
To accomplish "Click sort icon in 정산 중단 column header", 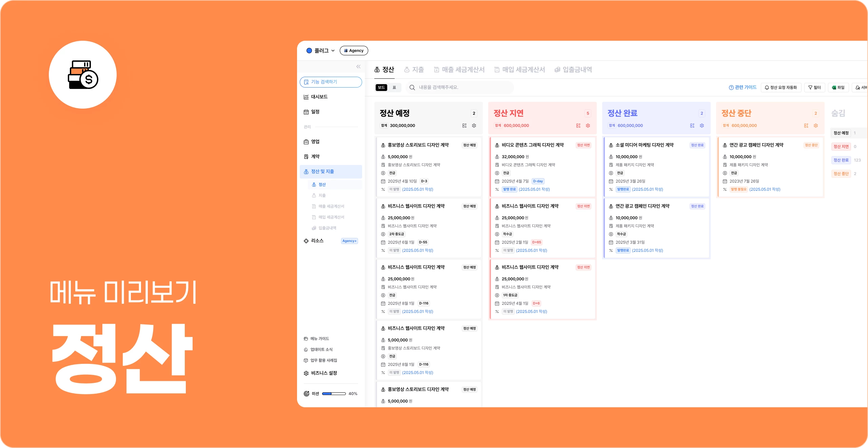I will 806,126.
